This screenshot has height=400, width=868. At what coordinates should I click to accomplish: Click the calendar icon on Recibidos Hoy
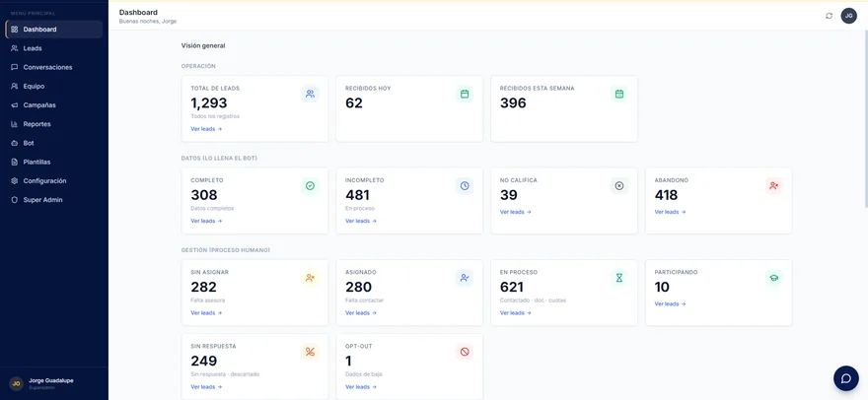(465, 94)
